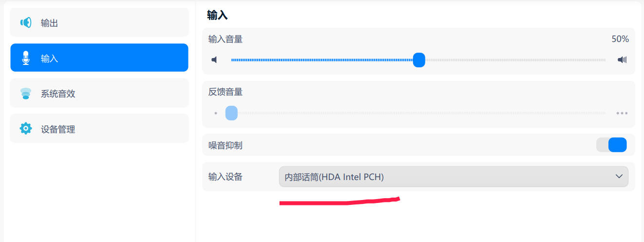Click the small dot at feedback slider start

click(x=215, y=113)
